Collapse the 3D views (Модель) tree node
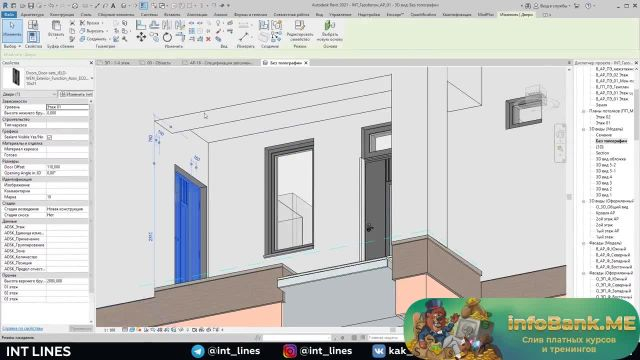 pos(584,129)
